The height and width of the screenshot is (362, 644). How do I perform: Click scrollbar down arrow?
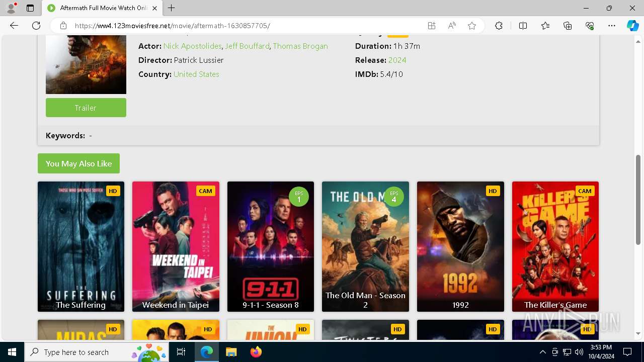(x=638, y=334)
